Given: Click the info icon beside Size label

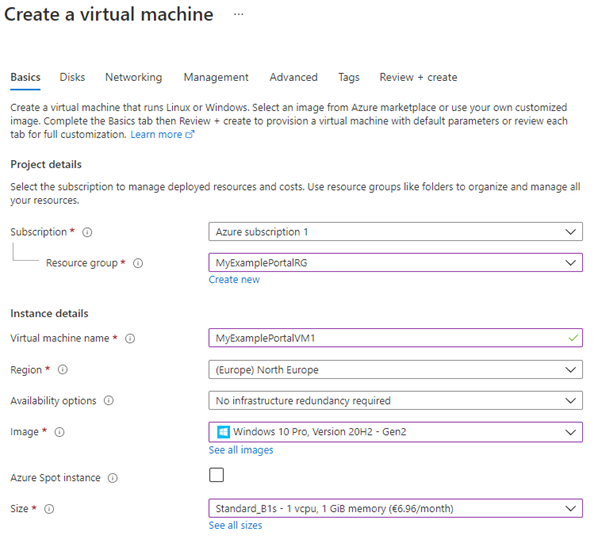Looking at the screenshot, I should (x=48, y=509).
